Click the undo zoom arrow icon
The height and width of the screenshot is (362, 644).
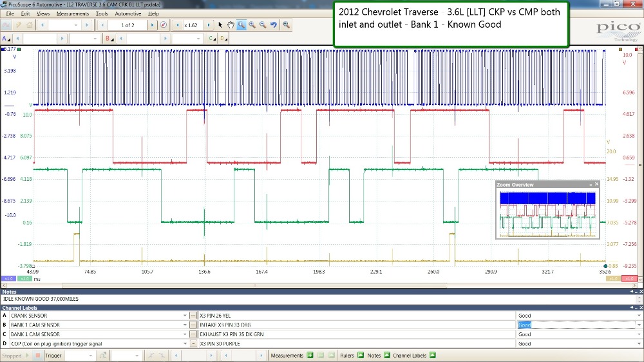274,25
